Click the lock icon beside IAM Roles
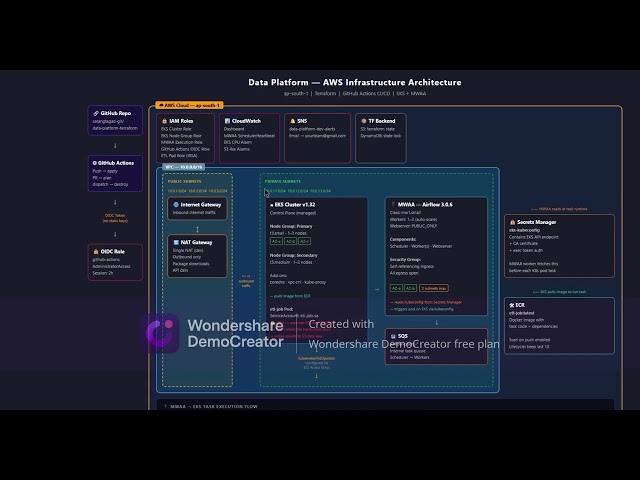Viewport: 640px width, 480px height. pyautogui.click(x=164, y=121)
